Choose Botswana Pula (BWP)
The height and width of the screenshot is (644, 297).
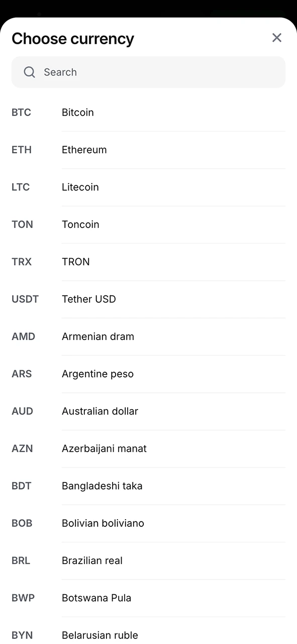click(148, 598)
